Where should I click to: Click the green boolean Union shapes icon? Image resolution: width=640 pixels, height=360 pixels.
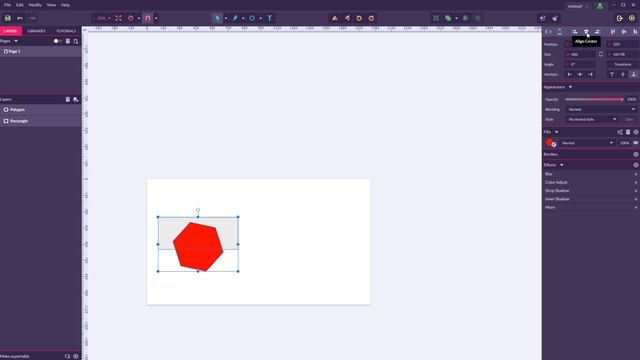[448, 18]
